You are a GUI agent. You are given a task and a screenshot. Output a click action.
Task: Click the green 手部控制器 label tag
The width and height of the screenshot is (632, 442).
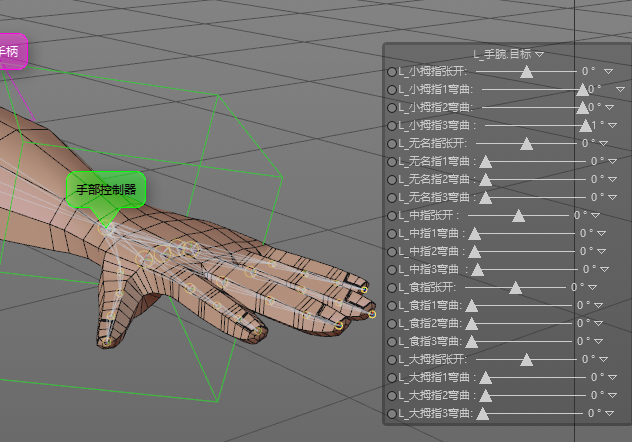click(105, 188)
